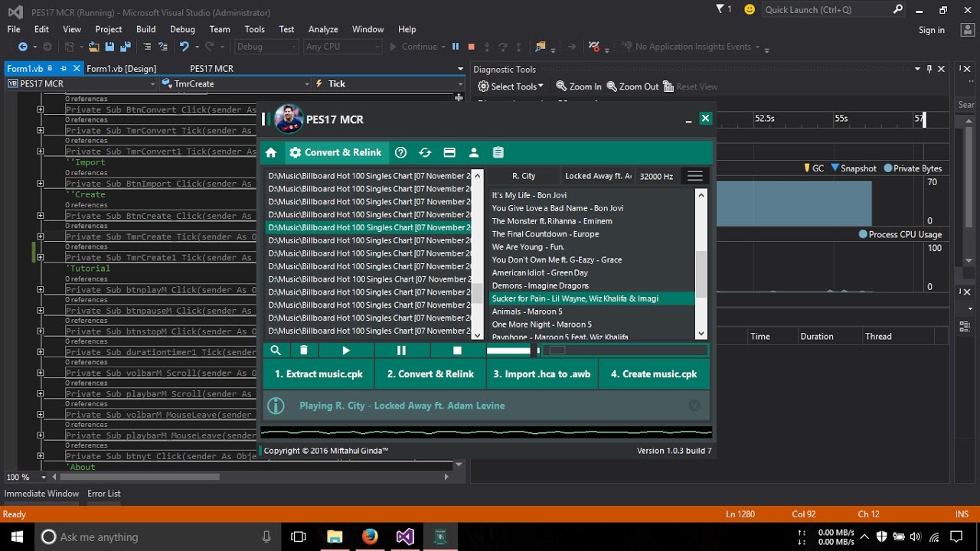
Task: Click the Continue debug button
Action: (413, 47)
